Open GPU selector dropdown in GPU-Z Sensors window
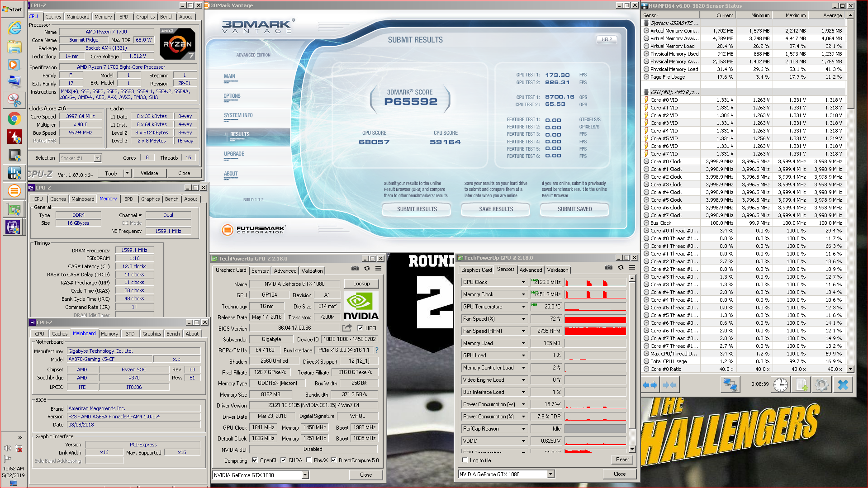 click(550, 474)
